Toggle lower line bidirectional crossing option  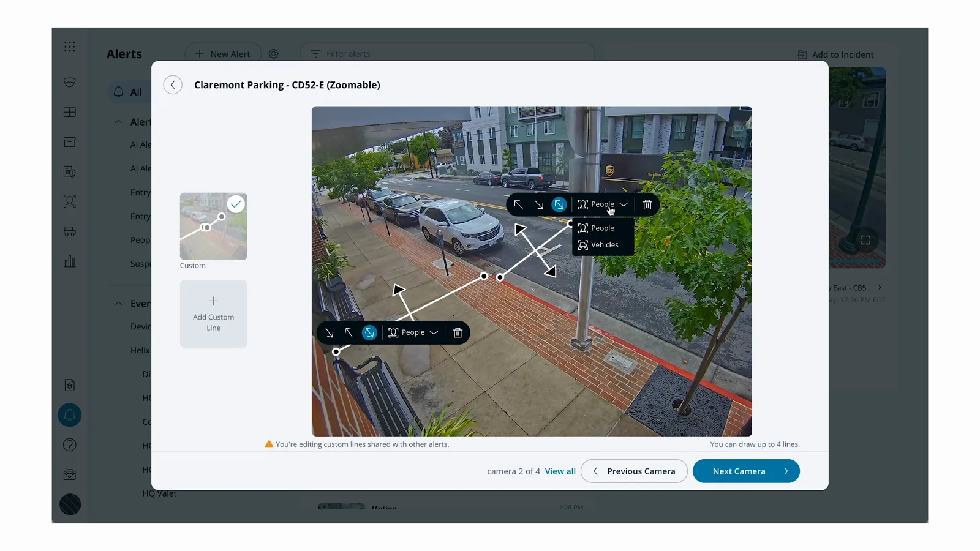369,332
